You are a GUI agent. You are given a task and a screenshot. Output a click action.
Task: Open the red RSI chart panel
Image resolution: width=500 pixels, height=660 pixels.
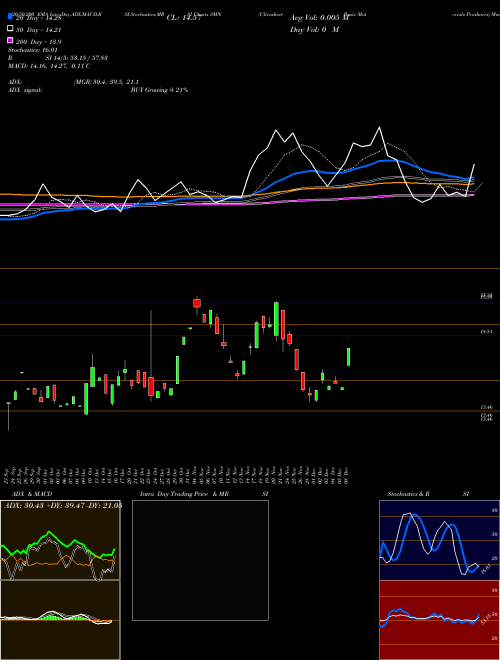(439, 620)
